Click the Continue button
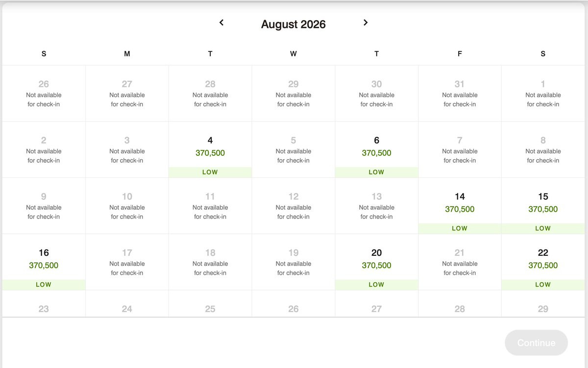Screen dimensions: 588x368 pyautogui.click(x=536, y=343)
